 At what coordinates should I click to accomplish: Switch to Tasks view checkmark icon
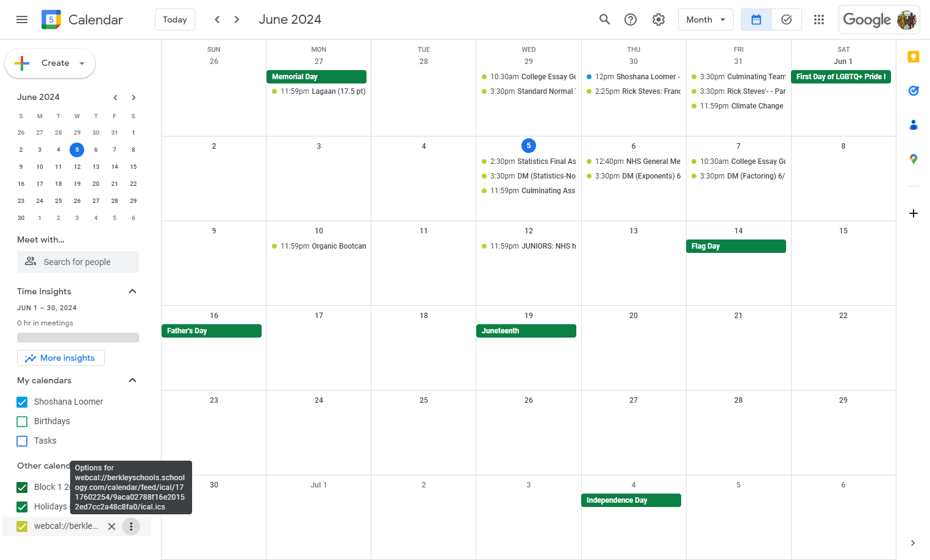787,19
